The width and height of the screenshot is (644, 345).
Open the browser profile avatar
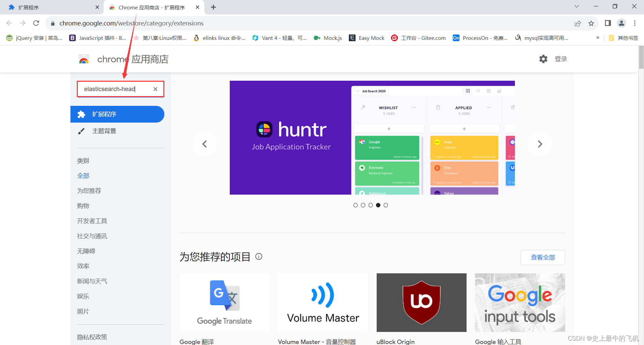(622, 23)
